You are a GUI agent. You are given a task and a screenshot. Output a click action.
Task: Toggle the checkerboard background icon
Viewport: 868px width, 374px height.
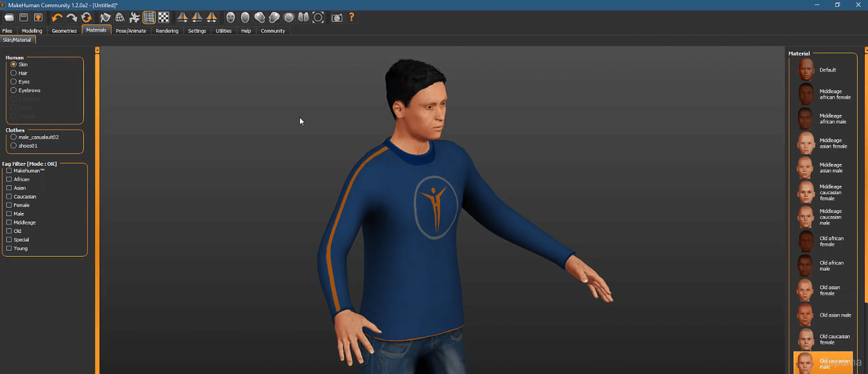click(163, 18)
